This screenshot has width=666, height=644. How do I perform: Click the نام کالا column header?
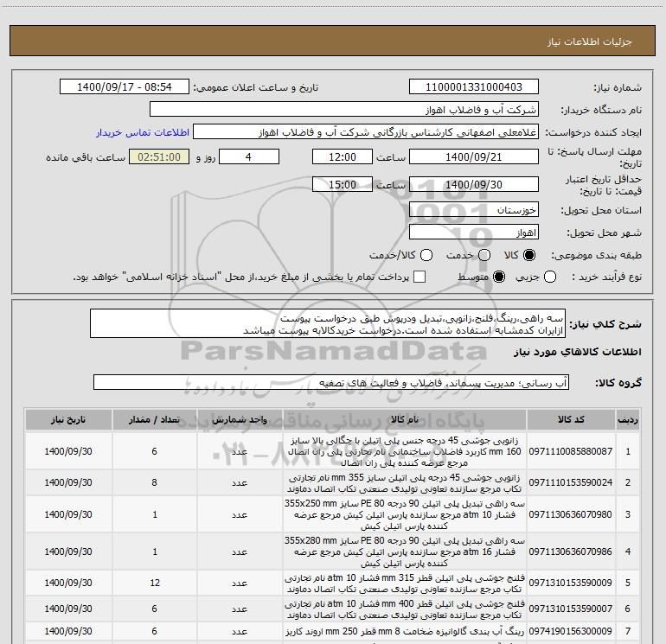click(x=405, y=420)
